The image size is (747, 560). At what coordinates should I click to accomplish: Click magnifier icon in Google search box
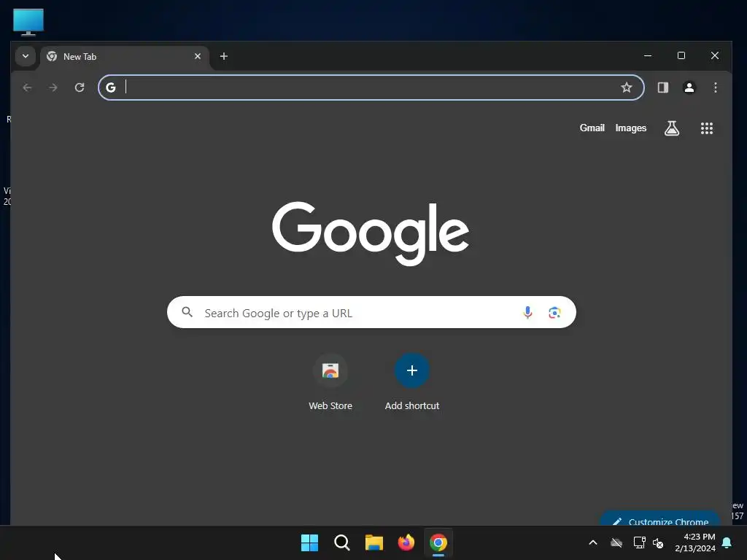pos(187,312)
